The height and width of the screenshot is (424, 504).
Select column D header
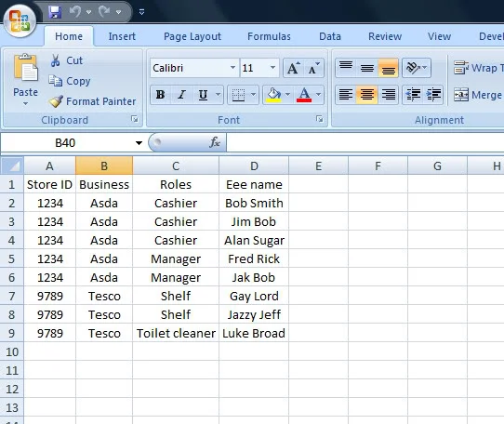(254, 166)
